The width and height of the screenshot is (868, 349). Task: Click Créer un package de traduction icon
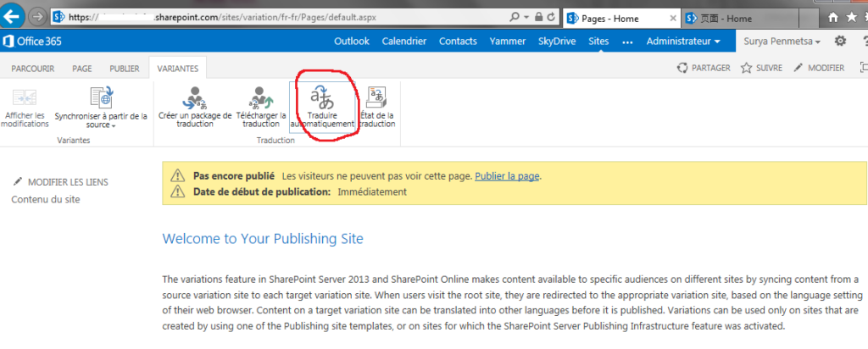195,108
